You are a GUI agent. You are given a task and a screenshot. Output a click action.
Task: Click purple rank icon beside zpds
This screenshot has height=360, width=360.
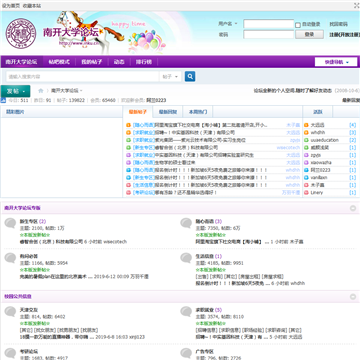click(x=306, y=155)
